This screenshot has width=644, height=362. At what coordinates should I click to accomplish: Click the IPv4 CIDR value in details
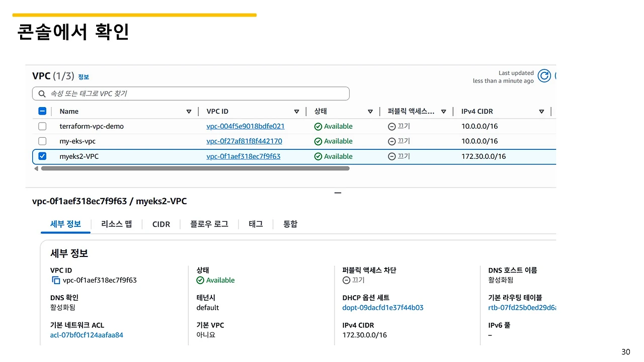(x=365, y=335)
